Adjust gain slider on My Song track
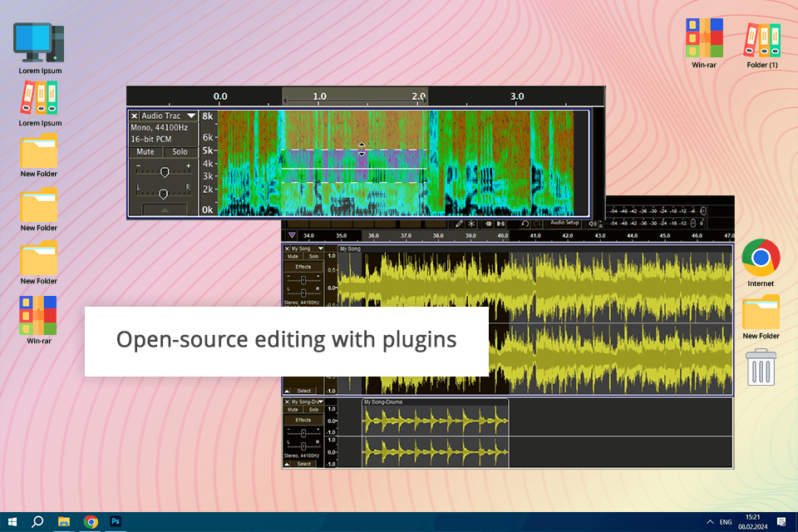 click(303, 280)
